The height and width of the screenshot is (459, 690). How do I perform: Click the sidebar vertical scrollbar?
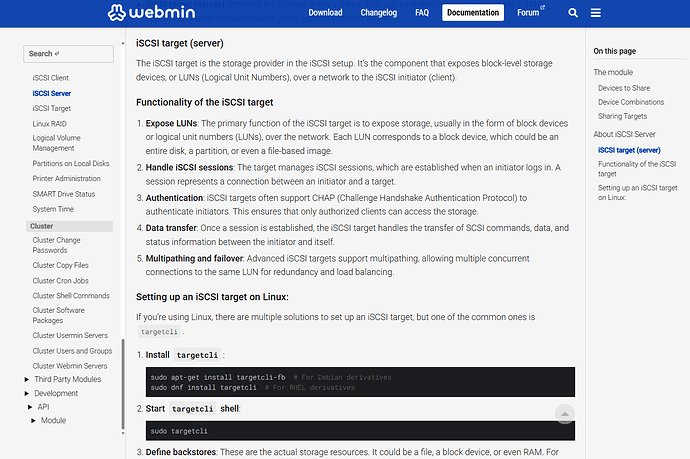124,390
